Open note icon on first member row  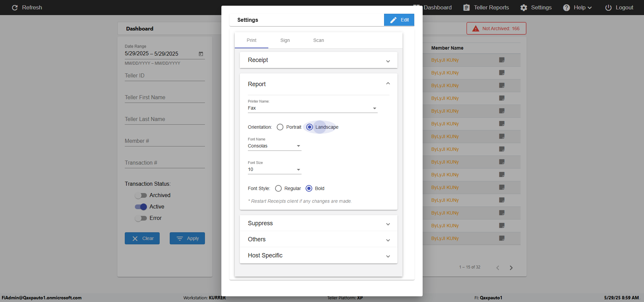click(502, 60)
